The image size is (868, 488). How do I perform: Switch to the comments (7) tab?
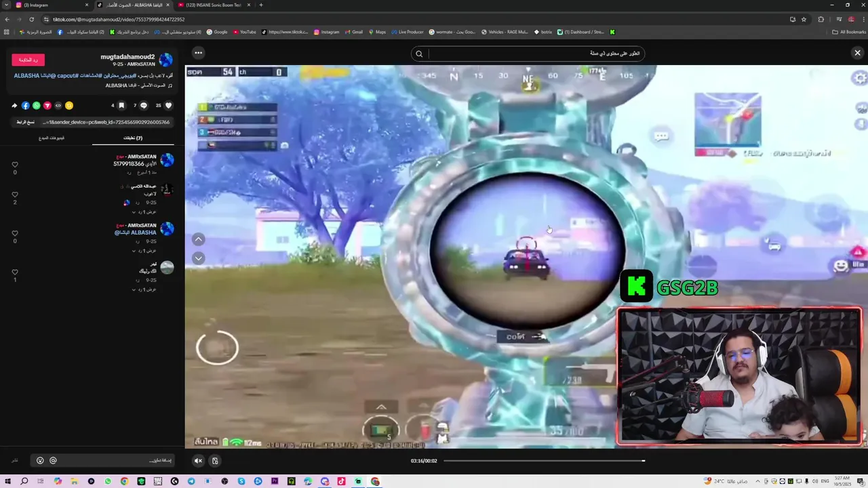[133, 138]
